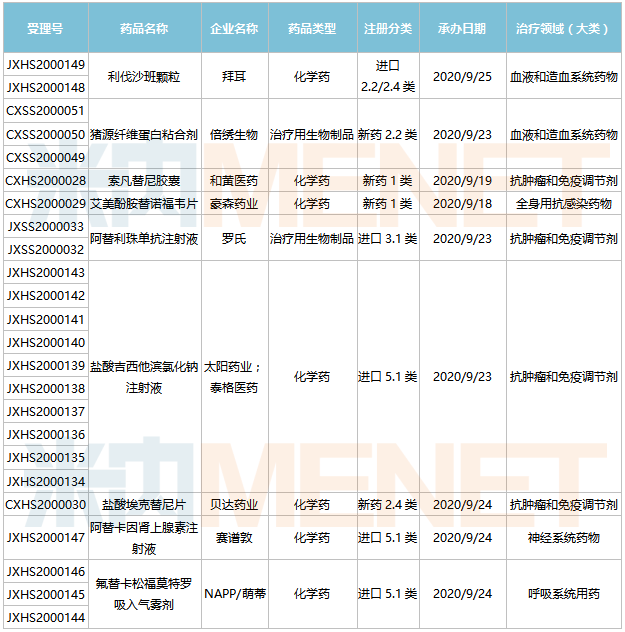
Task: Select the company cell 拜耳
Action: pos(234,76)
